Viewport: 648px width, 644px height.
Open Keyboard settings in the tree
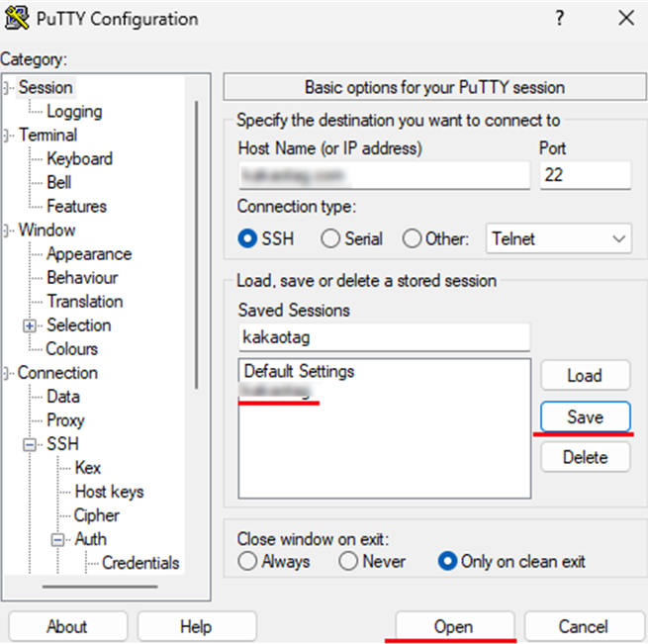[80, 158]
